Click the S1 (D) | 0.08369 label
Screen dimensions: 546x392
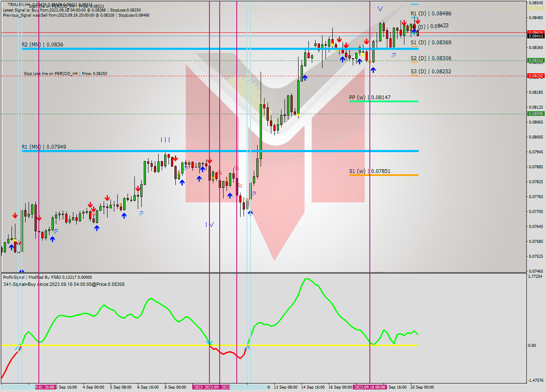tap(431, 43)
